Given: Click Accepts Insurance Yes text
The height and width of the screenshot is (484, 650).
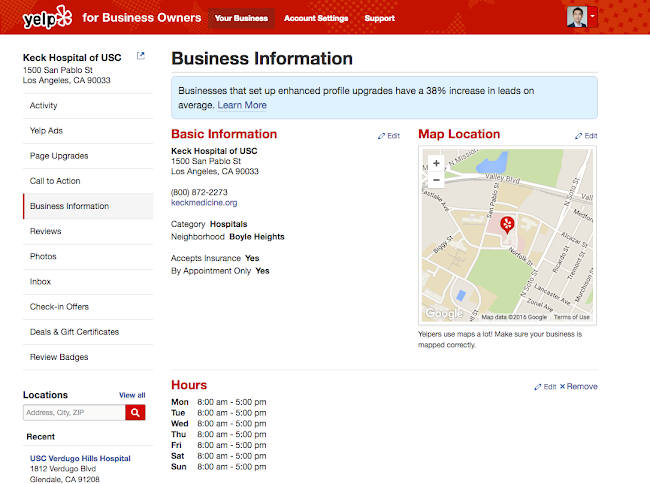Looking at the screenshot, I should point(215,258).
